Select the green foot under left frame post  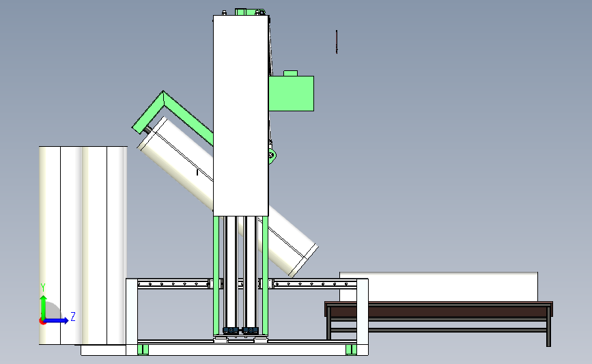143,350
